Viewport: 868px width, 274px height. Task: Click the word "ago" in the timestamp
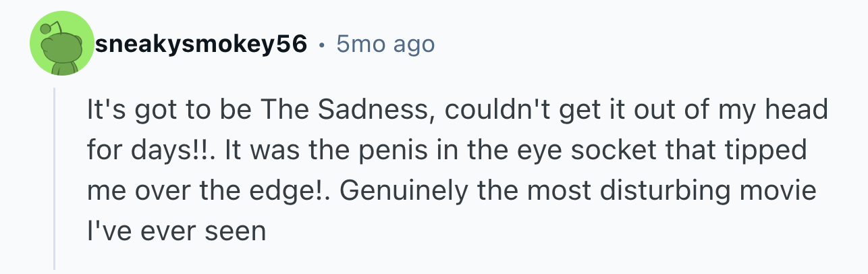pos(414,46)
